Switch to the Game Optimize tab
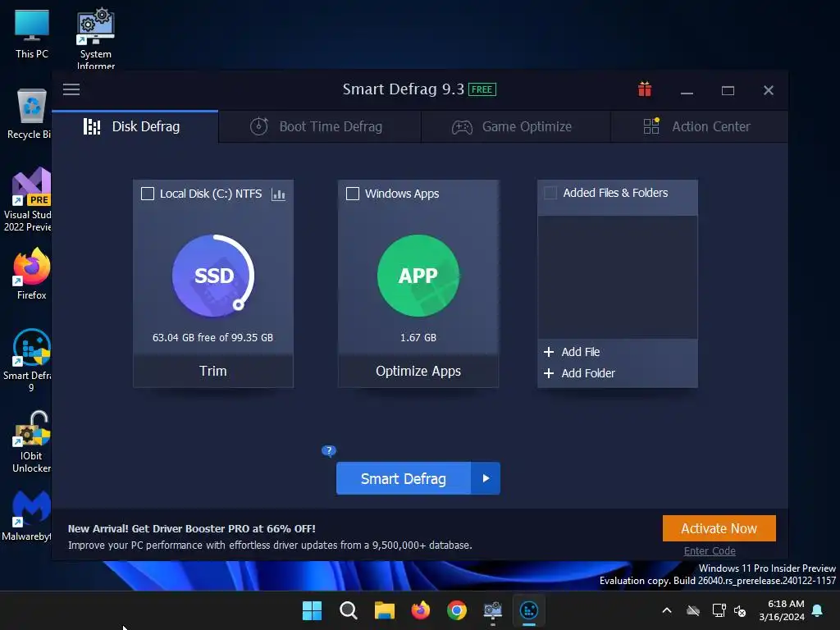This screenshot has height=630, width=840. tap(516, 127)
